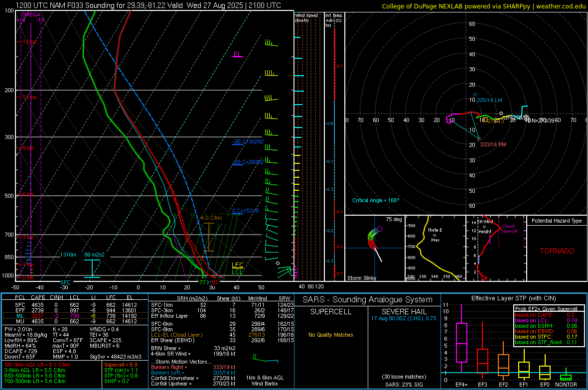
Task: Click the magenta EL marker on the skew-T
Action: (237, 54)
